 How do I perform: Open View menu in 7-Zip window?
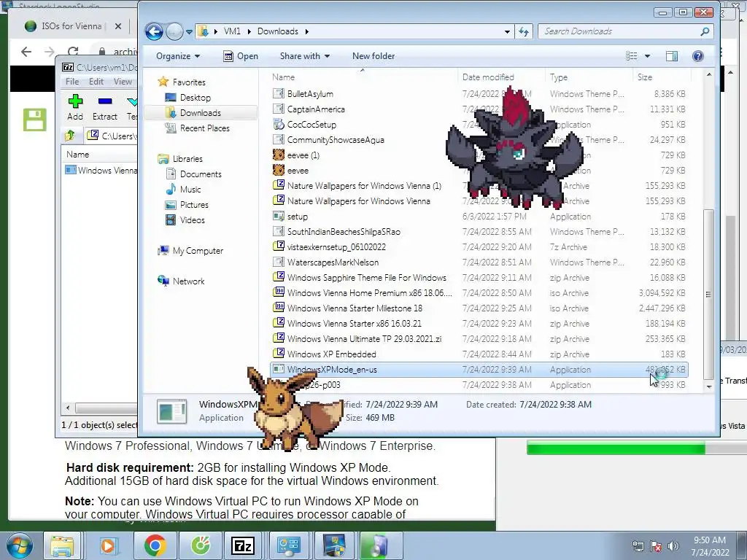tap(123, 82)
